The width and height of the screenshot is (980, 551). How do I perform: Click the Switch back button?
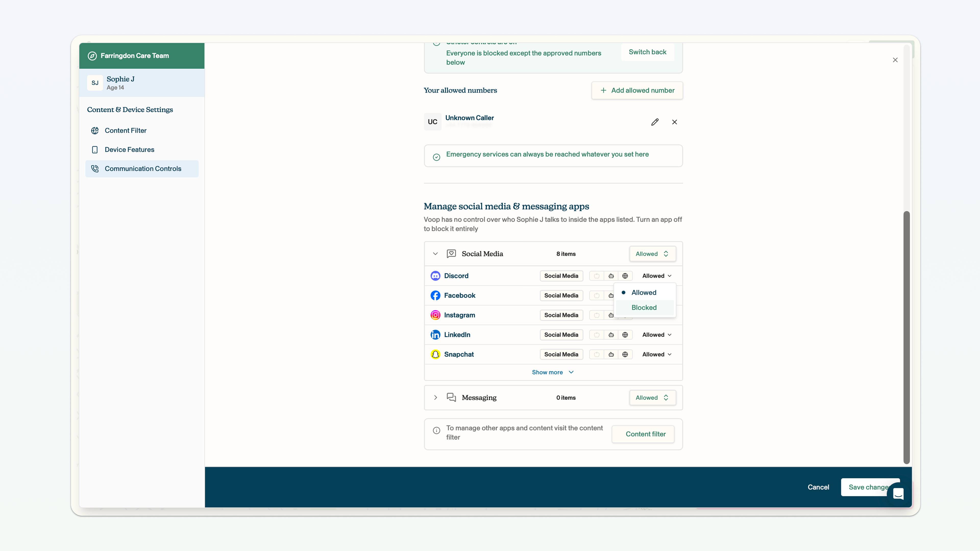click(x=647, y=52)
